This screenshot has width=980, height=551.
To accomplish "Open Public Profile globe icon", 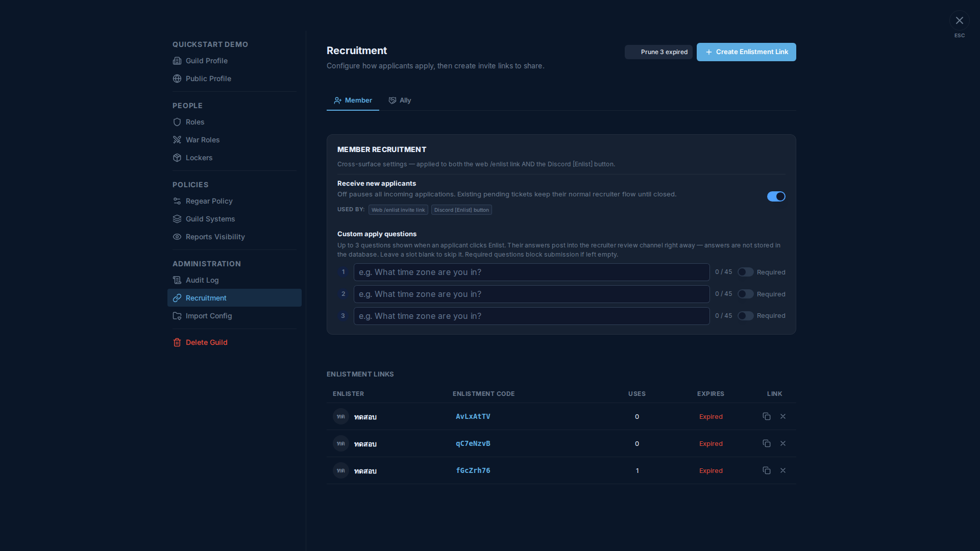I will (177, 79).
